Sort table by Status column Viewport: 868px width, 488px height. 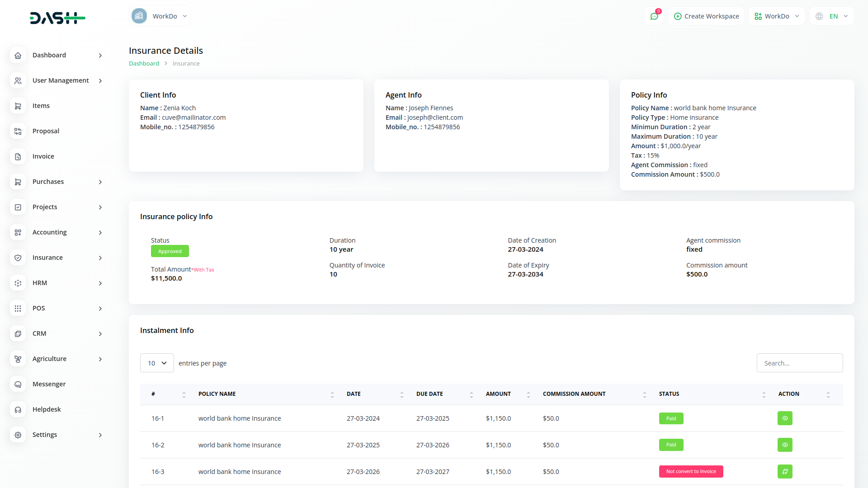pyautogui.click(x=764, y=394)
